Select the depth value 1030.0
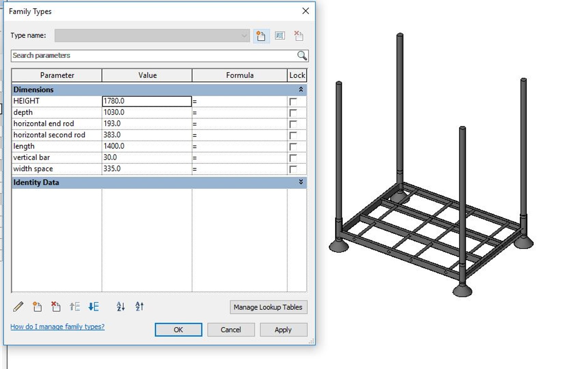Screen dimensions: 588x369 147,112
